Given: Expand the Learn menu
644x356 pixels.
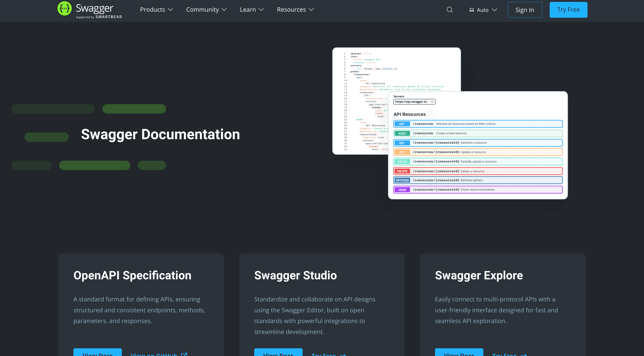Looking at the screenshot, I should click(252, 9).
